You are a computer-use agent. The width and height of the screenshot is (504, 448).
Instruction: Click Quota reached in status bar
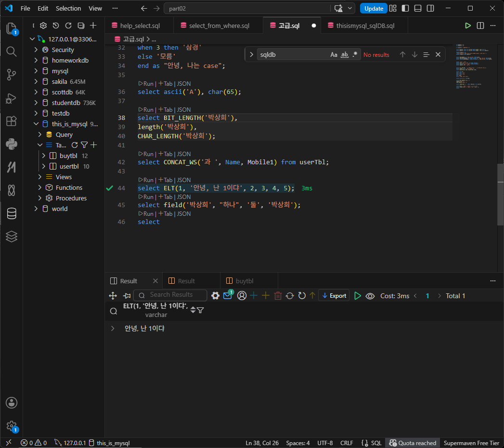(413, 443)
